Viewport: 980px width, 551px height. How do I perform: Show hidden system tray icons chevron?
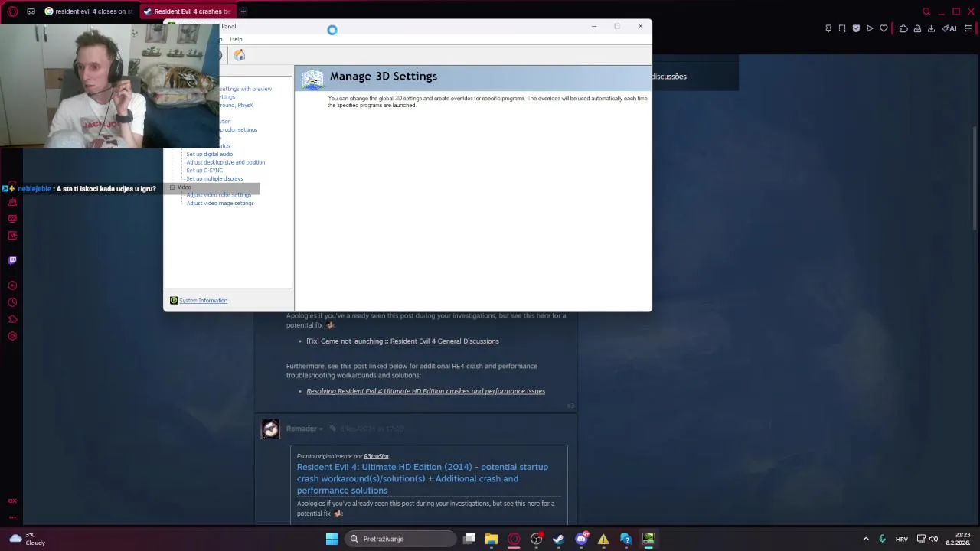click(866, 539)
